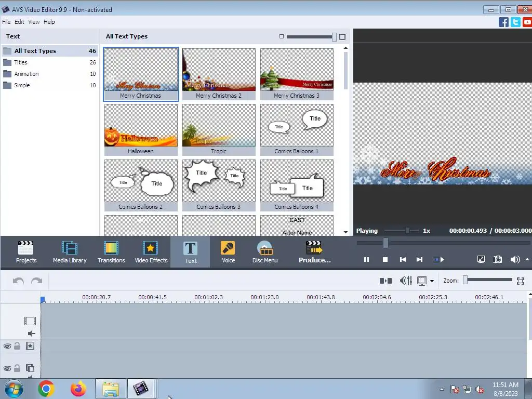Go to the next scene
Viewport: 532px width, 399px height.
click(x=438, y=260)
